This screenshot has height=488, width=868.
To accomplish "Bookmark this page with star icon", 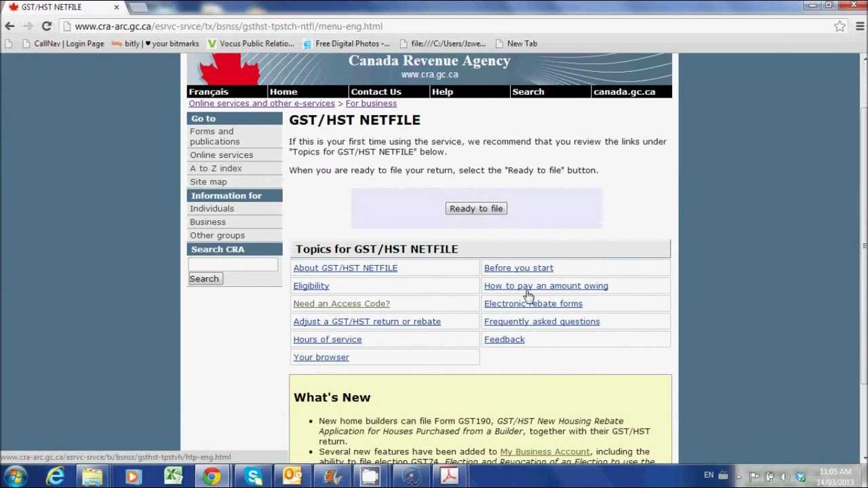I will pos(840,26).
